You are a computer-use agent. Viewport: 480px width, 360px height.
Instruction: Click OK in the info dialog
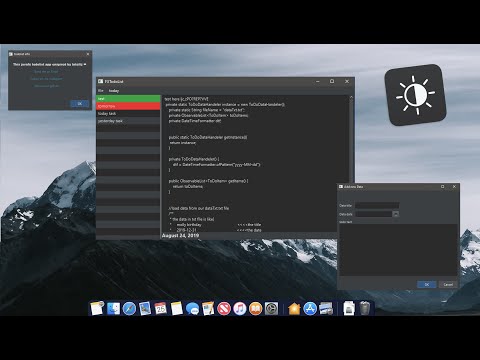[80, 104]
